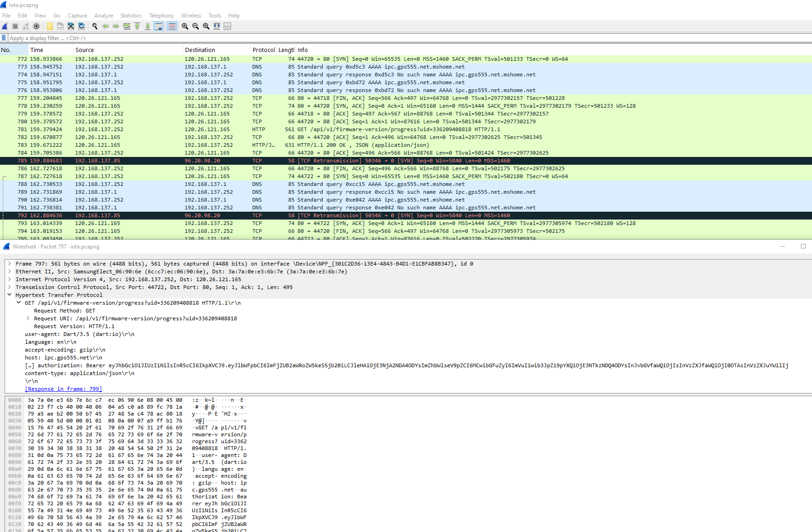Follow the Response in frame 799 link
The width and height of the screenshot is (812, 532).
coord(64,389)
